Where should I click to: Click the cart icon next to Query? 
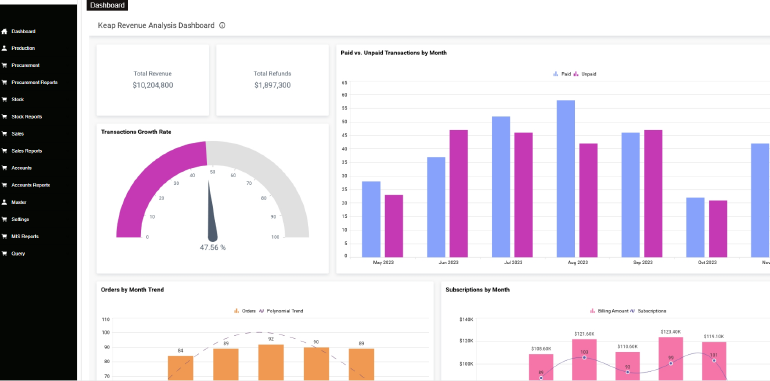4,254
